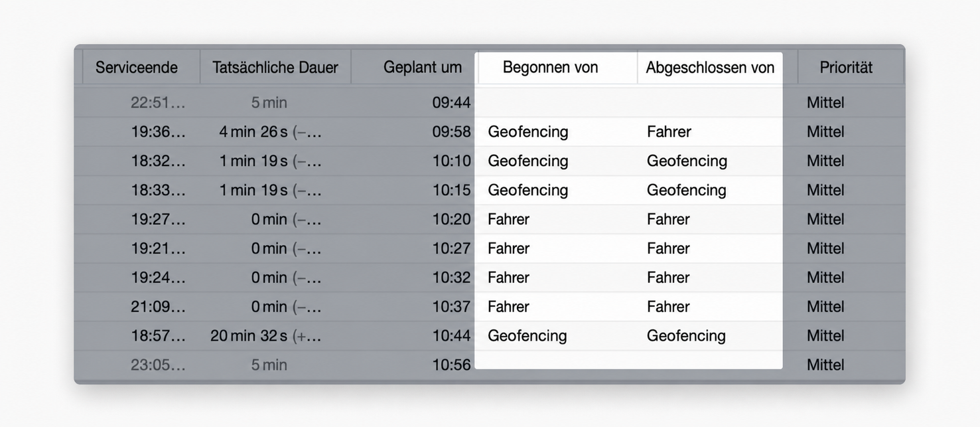
Task: Click Abgeschlossen von Geofencing in 10:15 row
Action: [687, 190]
